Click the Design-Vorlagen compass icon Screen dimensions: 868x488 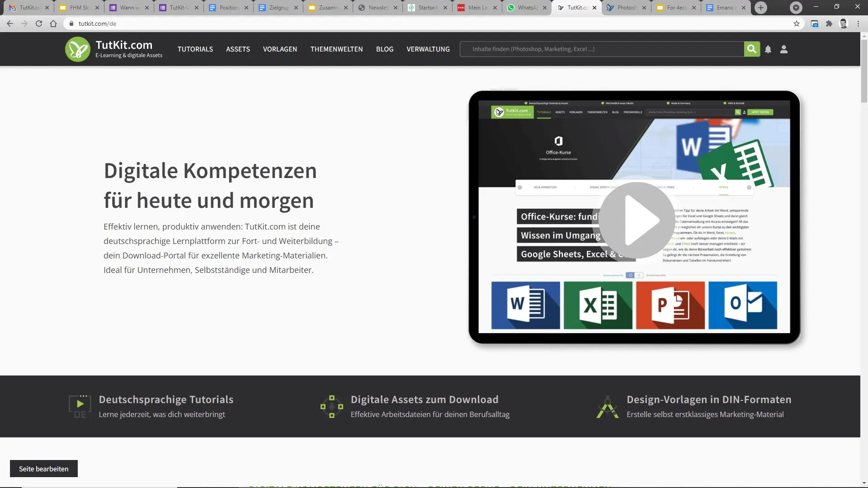click(x=607, y=407)
